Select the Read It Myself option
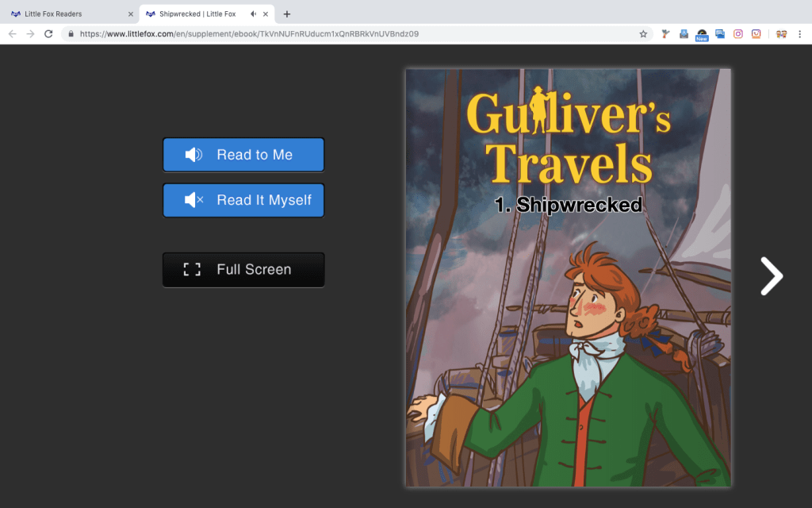Viewport: 812px width, 508px height. 243,200
